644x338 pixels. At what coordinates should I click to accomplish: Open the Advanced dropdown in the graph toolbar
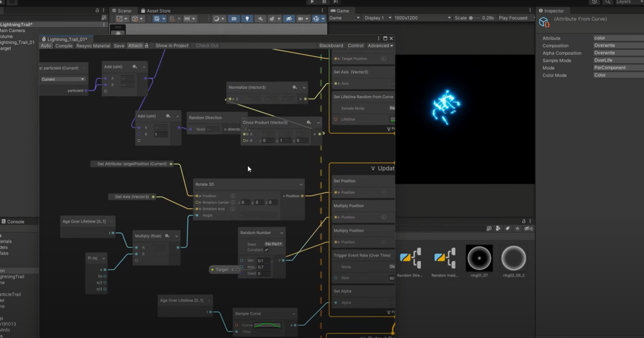pyautogui.click(x=380, y=46)
